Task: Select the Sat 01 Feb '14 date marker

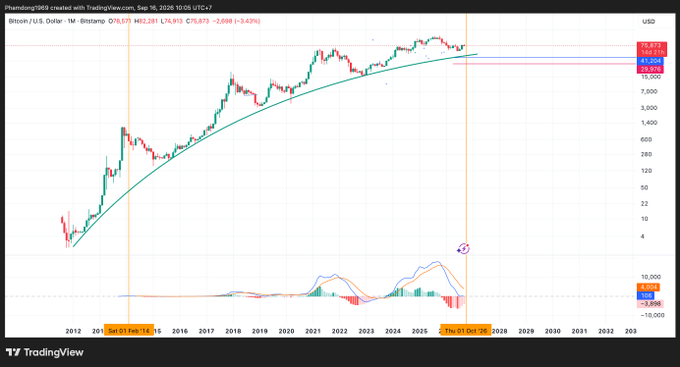Action: click(128, 331)
